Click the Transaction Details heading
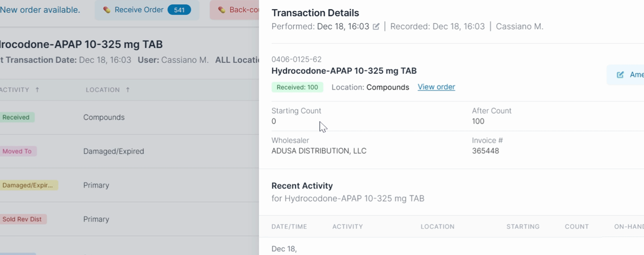This screenshot has width=644, height=255. [315, 13]
